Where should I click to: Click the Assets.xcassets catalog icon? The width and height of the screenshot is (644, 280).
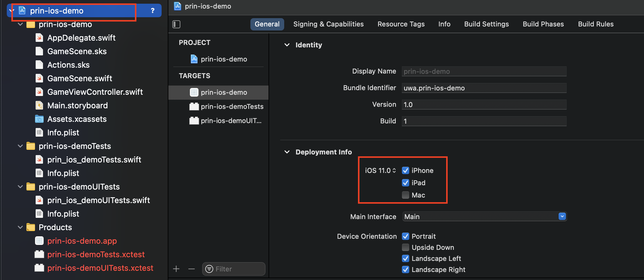pyautogui.click(x=39, y=119)
